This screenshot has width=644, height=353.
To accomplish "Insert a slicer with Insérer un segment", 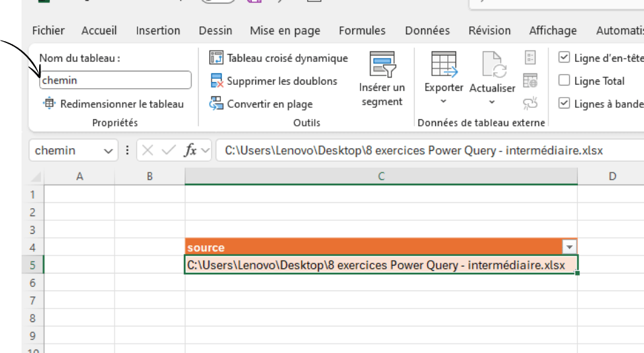I will (x=382, y=79).
